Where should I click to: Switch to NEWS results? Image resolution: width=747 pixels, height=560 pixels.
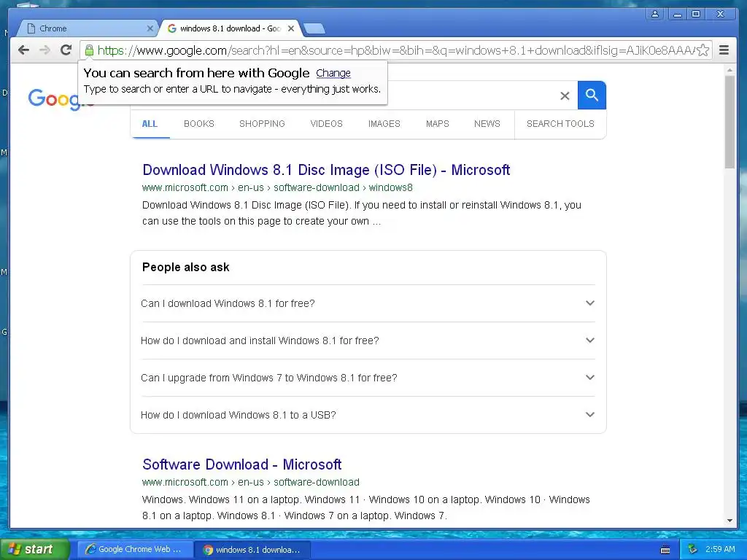click(487, 124)
